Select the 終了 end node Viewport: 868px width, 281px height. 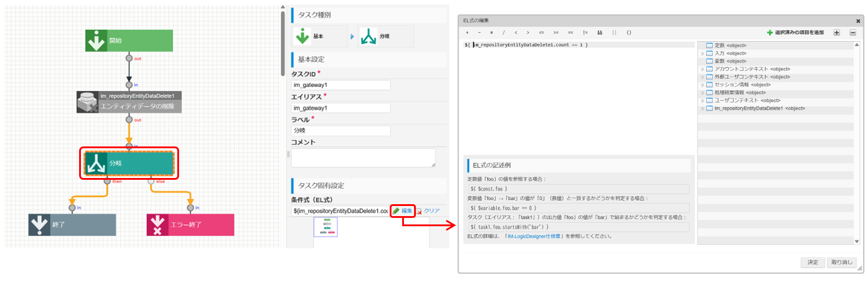pos(72,225)
